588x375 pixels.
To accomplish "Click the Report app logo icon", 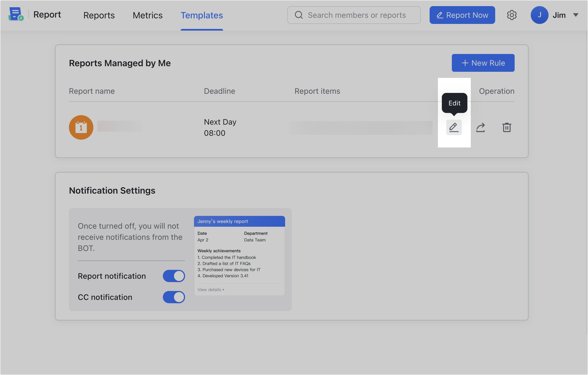I will [16, 14].
